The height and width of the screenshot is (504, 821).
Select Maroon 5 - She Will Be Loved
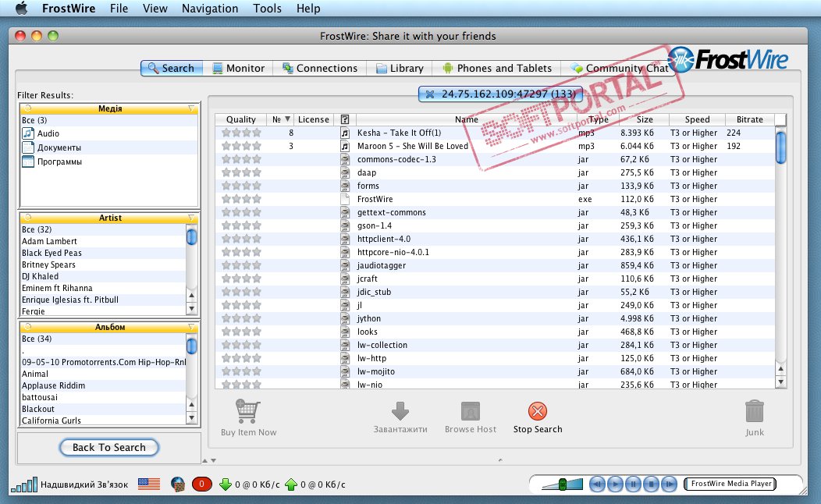click(495, 146)
